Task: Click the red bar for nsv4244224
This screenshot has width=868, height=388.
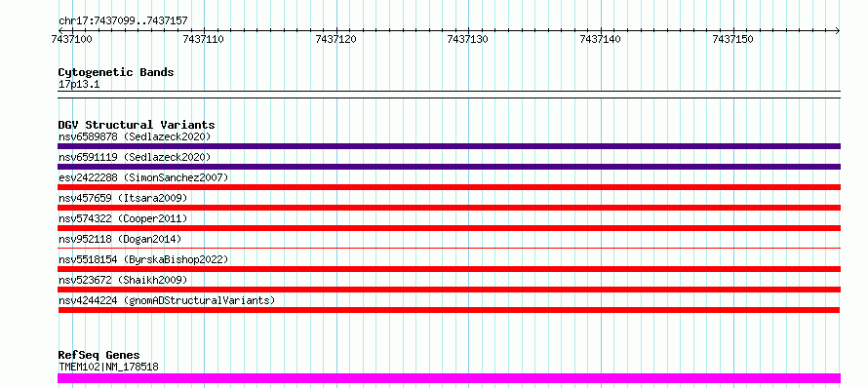Action: [449, 310]
